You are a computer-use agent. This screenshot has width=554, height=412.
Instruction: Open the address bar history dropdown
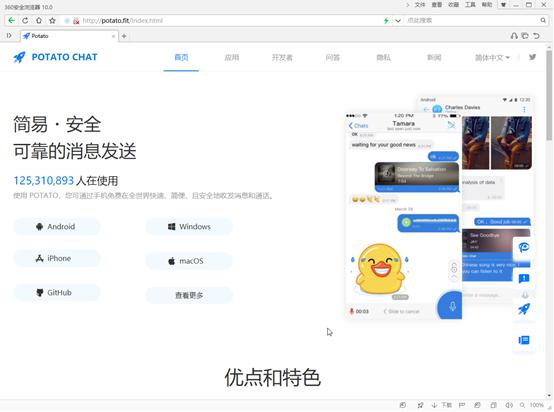[x=398, y=20]
